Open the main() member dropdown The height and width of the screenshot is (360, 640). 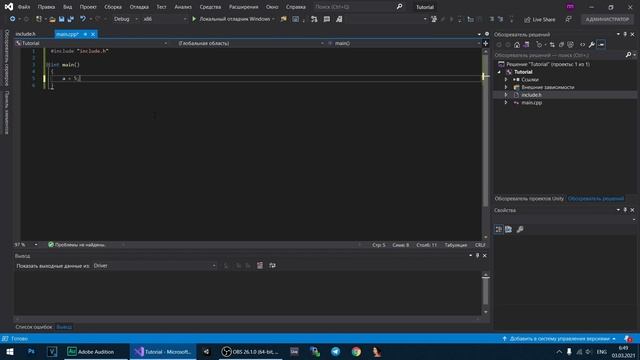404,43
